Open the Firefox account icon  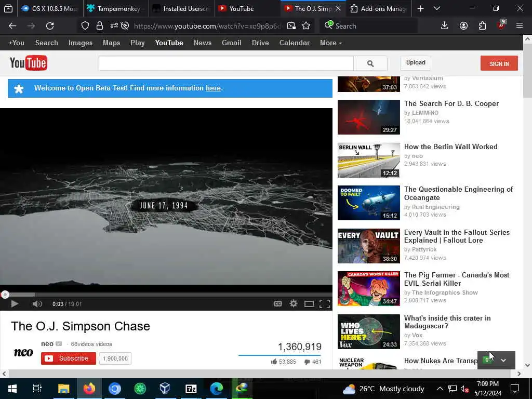pyautogui.click(x=463, y=26)
